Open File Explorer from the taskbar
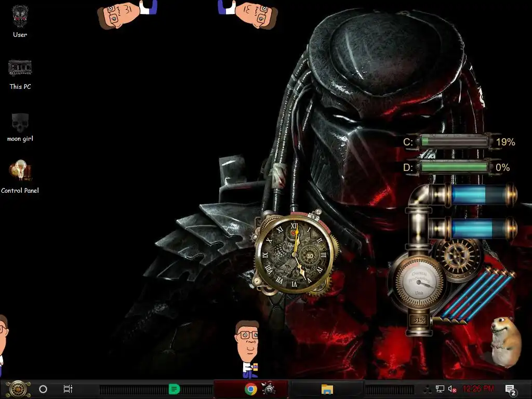Screen dimensions: 532x399 327,389
